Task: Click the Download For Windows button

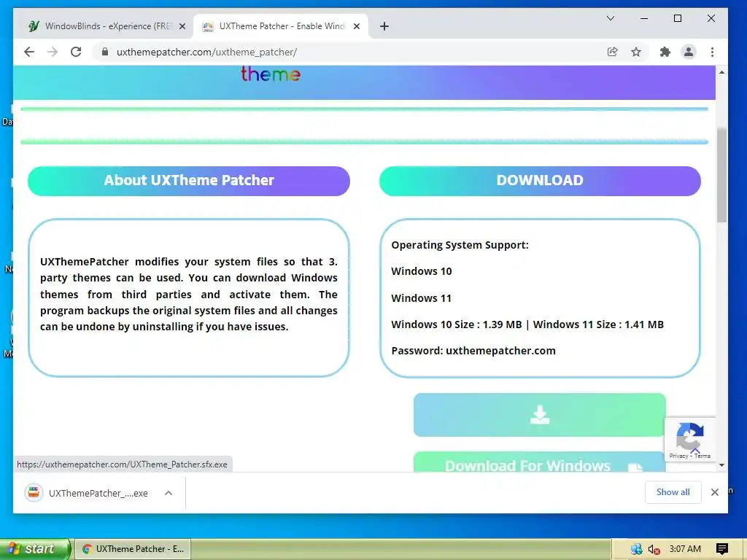Action: [x=540, y=462]
